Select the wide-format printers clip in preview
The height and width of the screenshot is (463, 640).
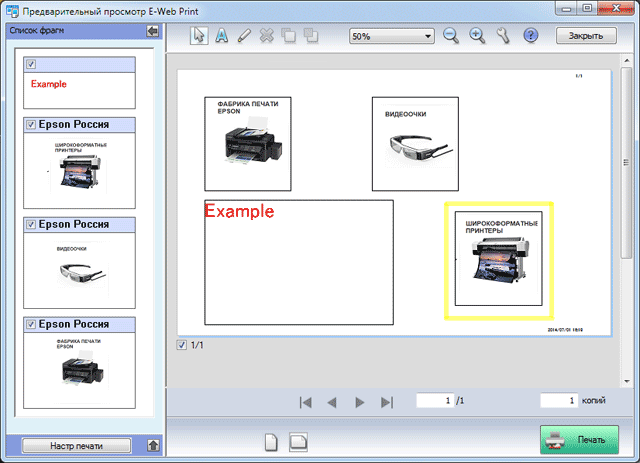tap(498, 258)
